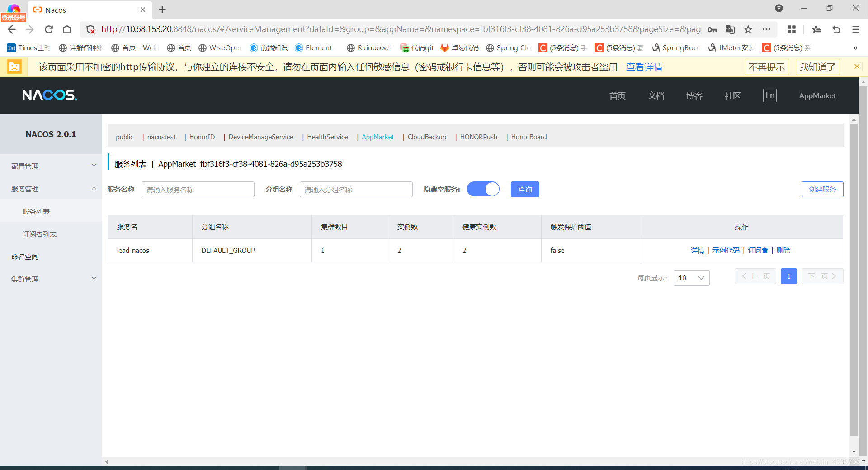
Task: Open the browser hamburger menu
Action: [x=856, y=29]
